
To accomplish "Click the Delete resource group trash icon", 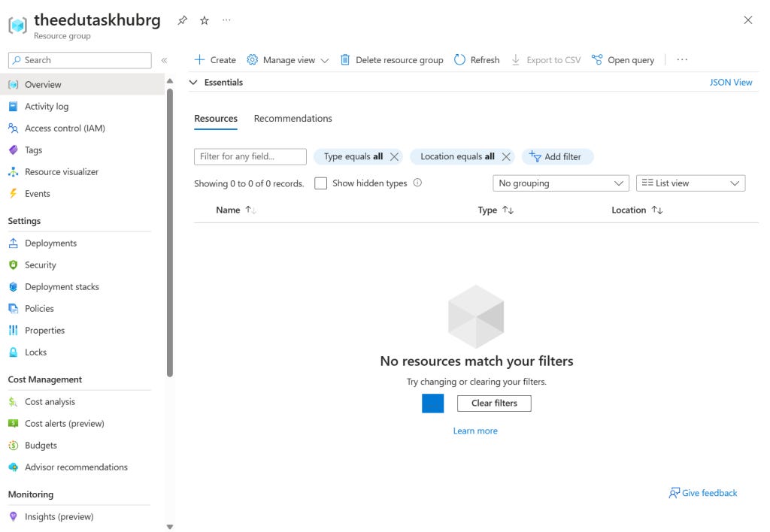I will (346, 59).
